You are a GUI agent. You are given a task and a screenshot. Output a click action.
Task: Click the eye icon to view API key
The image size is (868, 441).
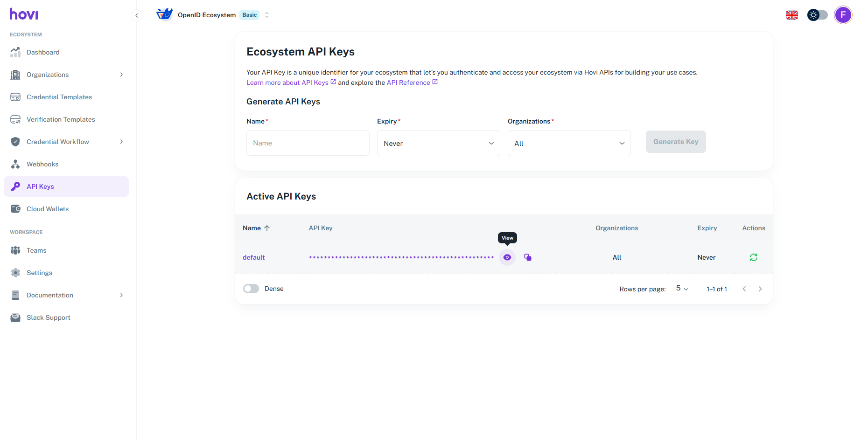507,257
